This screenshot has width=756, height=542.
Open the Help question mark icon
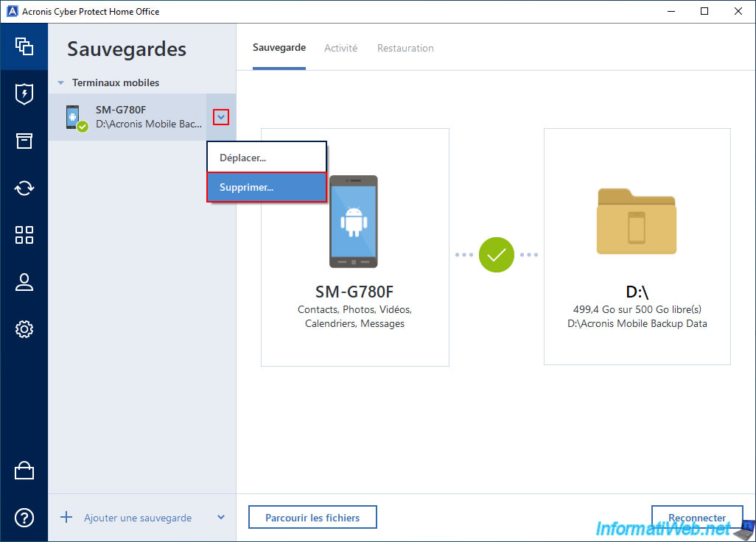tap(24, 518)
